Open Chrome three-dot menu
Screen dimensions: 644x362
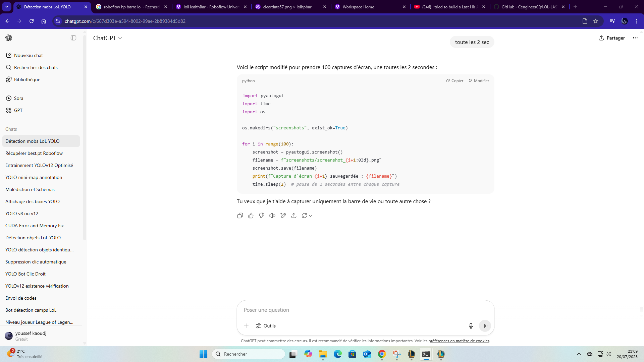(637, 21)
